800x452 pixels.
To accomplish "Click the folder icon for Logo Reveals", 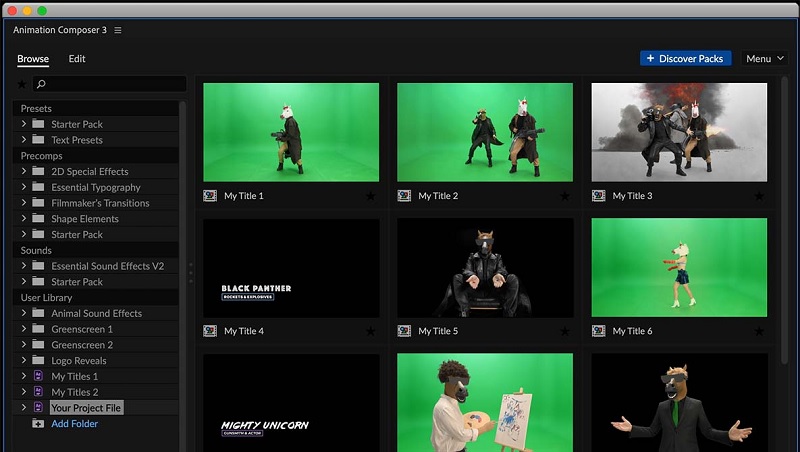I will (38, 360).
